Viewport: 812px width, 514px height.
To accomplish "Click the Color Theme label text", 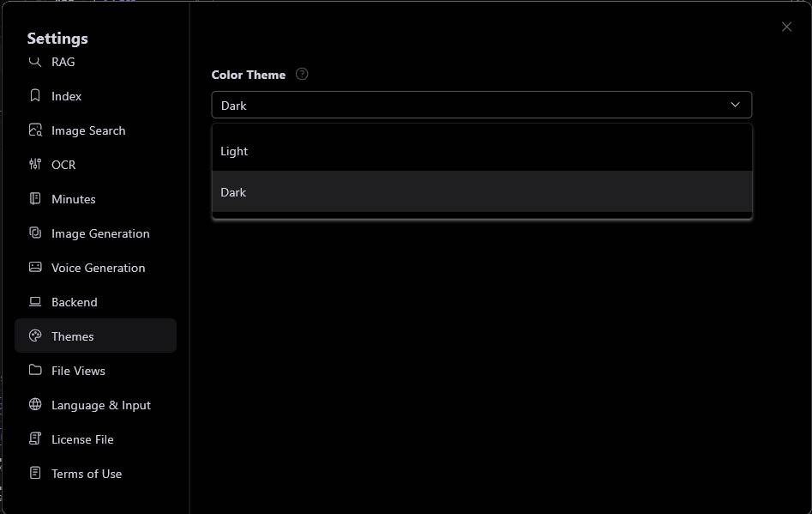I will pyautogui.click(x=248, y=75).
